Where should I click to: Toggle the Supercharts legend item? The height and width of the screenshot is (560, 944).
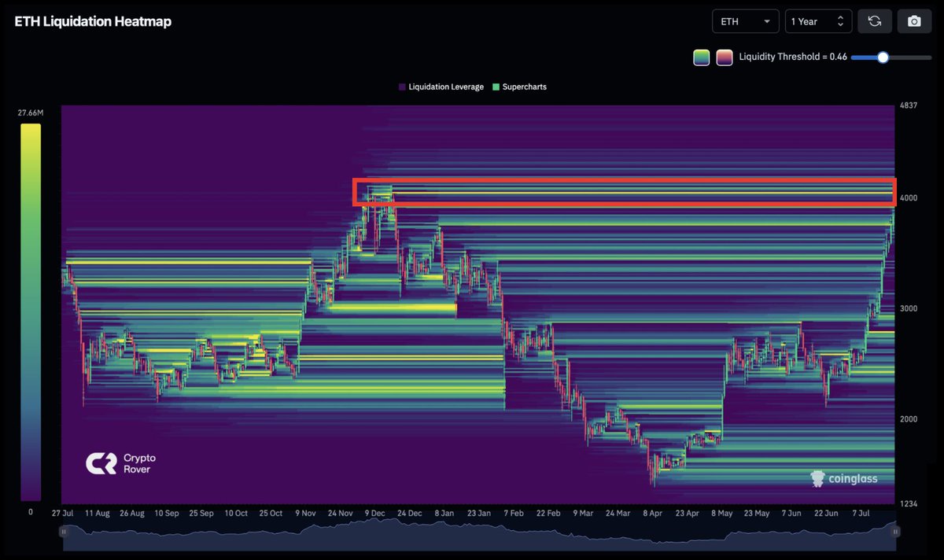(519, 87)
